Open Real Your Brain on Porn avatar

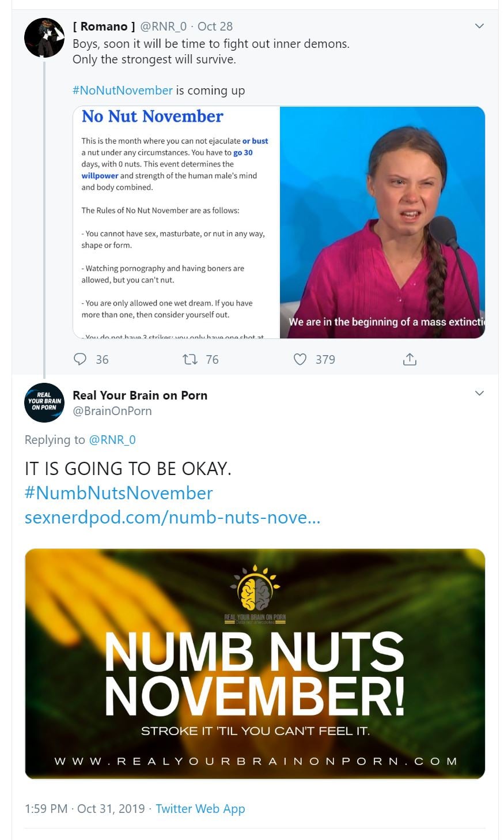44,402
